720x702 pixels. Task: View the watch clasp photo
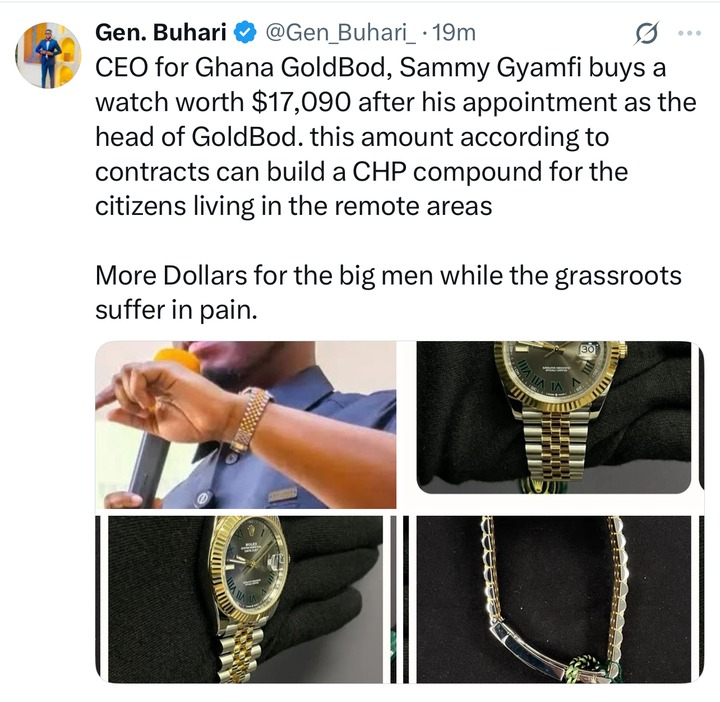coord(553,598)
